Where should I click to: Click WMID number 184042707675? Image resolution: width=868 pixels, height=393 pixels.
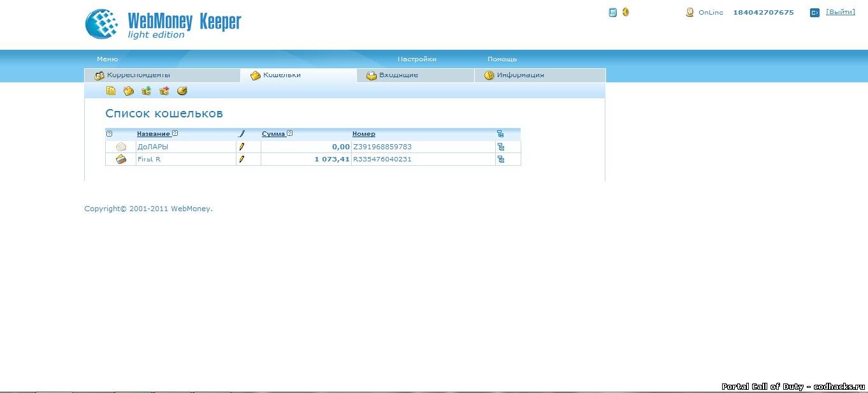[763, 12]
